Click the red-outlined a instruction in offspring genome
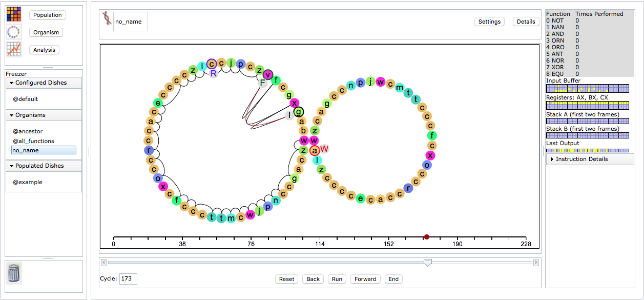 pyautogui.click(x=315, y=150)
